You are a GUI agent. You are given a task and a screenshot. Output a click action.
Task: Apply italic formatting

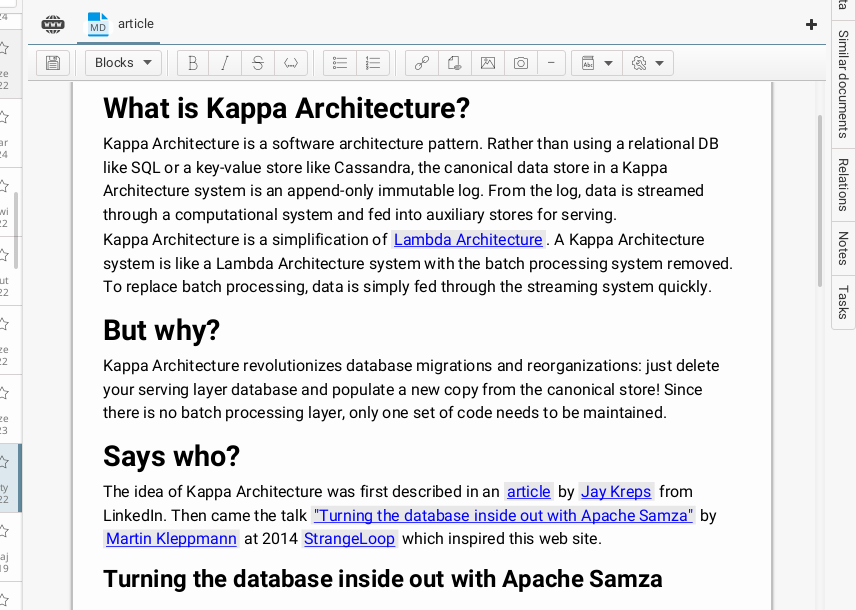tap(225, 63)
